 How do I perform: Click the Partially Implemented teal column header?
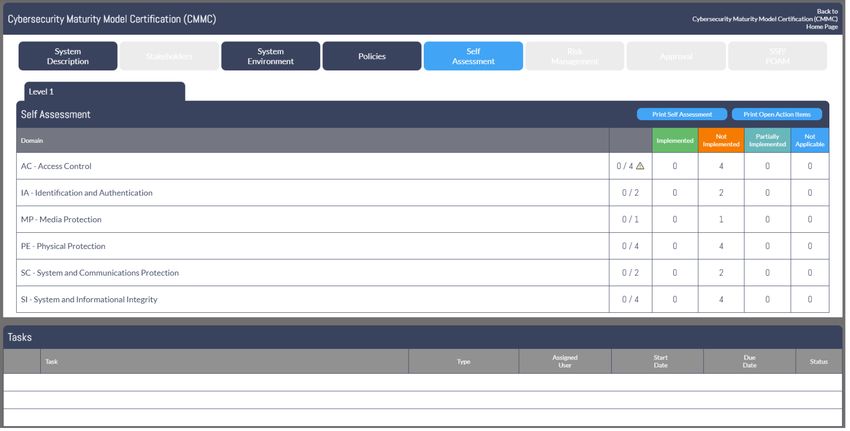(x=768, y=140)
